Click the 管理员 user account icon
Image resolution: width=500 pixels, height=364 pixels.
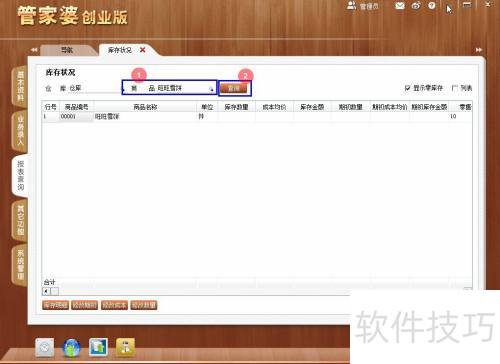pyautogui.click(x=351, y=5)
